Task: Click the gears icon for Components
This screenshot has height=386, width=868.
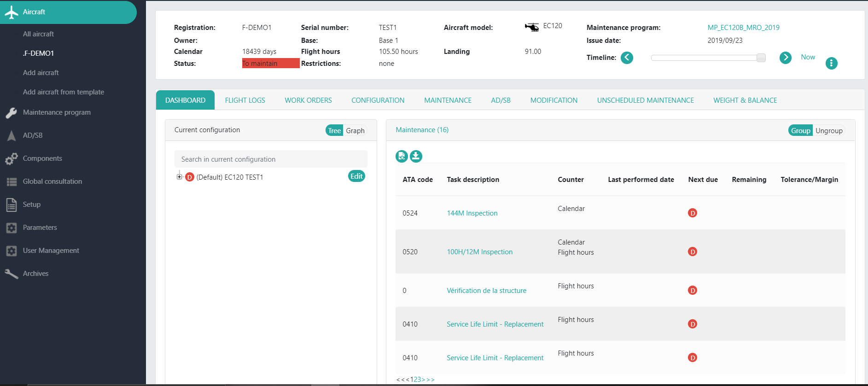Action: (12, 159)
